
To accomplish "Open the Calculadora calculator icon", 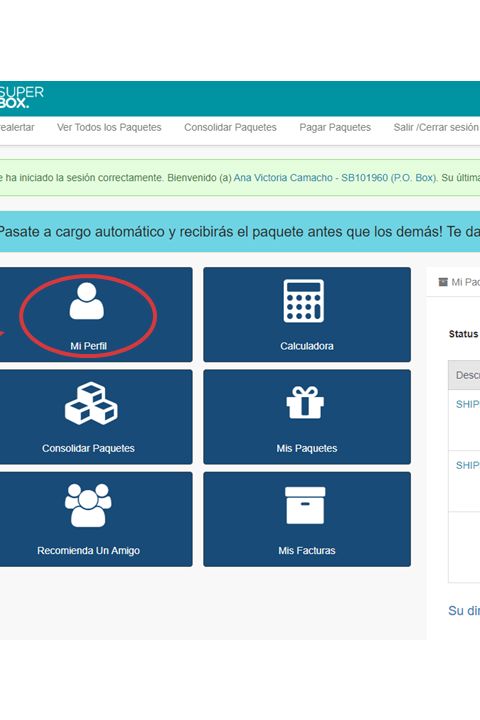I will point(304,301).
